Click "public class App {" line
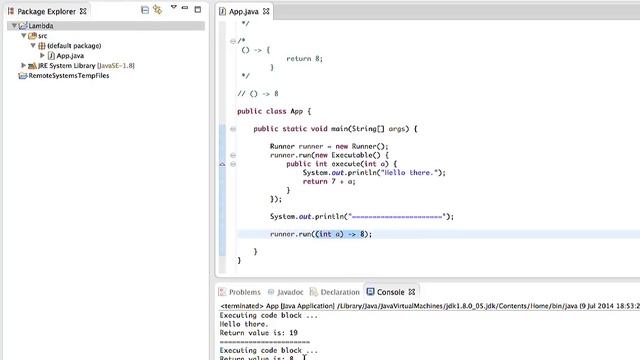 click(274, 111)
